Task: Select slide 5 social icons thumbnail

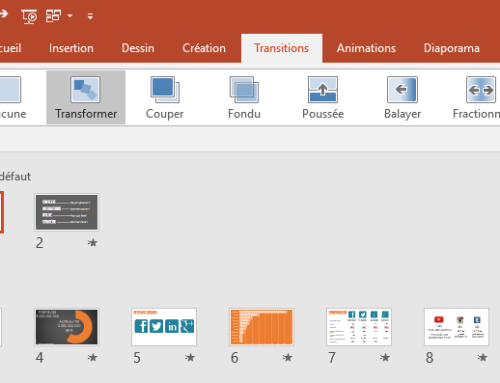Action: (164, 327)
